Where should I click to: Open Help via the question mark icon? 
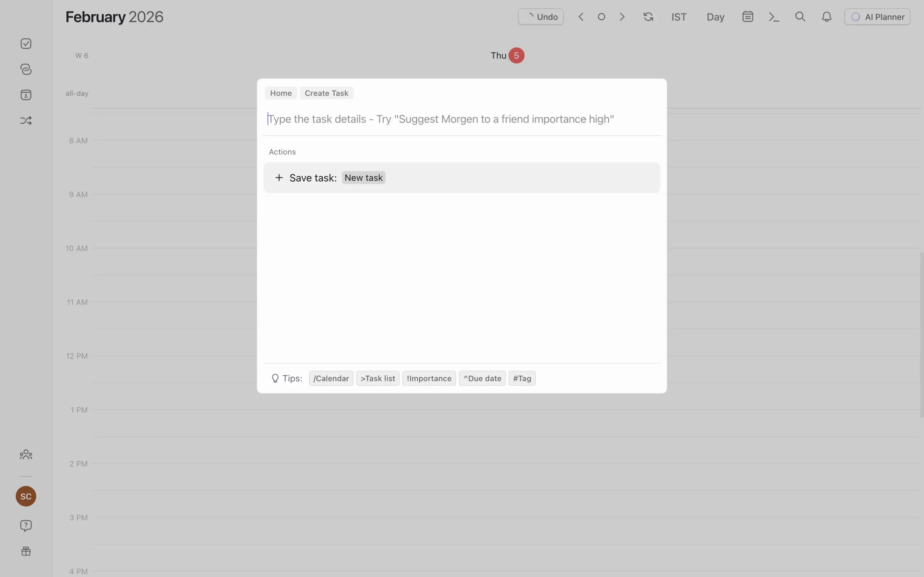(x=26, y=525)
